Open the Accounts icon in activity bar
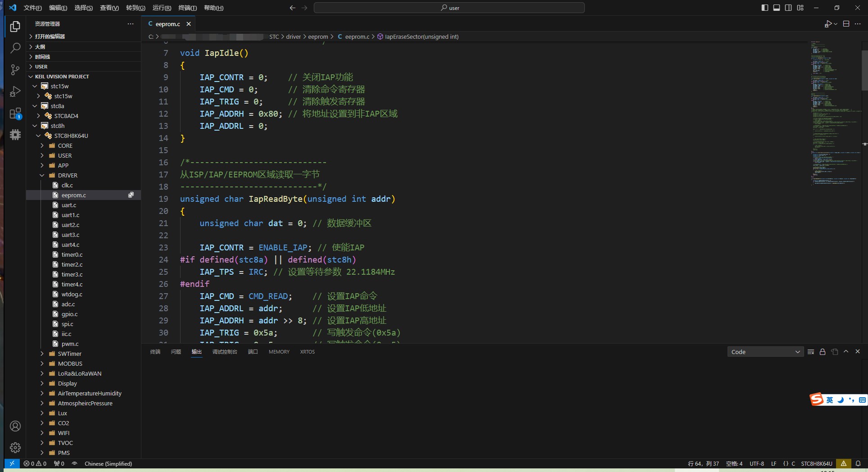 click(15, 426)
